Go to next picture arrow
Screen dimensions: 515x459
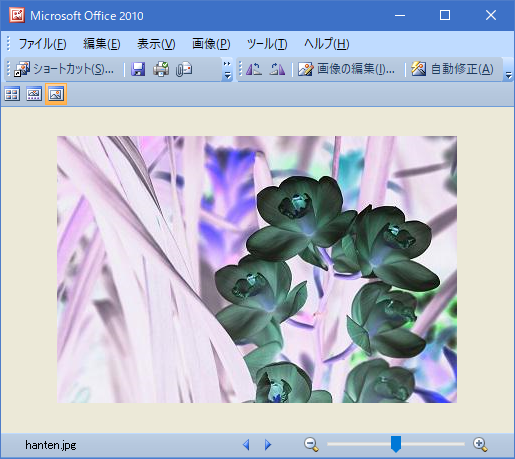(x=268, y=444)
